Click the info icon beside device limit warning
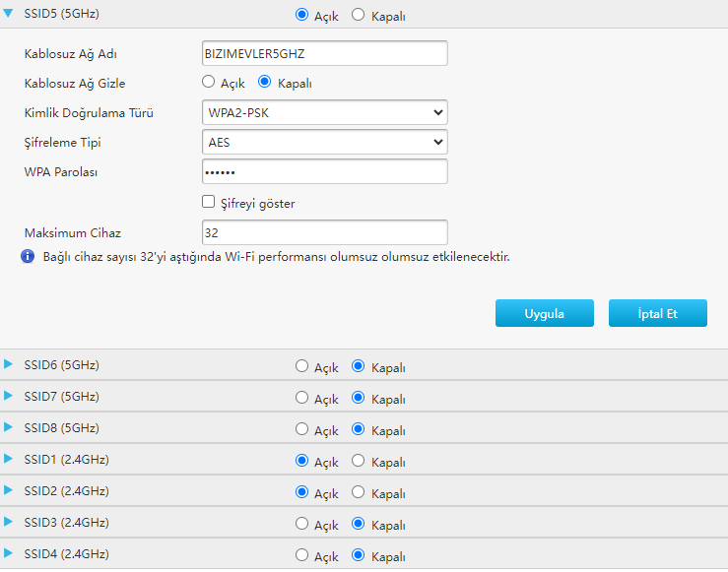The width and height of the screenshot is (728, 572). [28, 257]
